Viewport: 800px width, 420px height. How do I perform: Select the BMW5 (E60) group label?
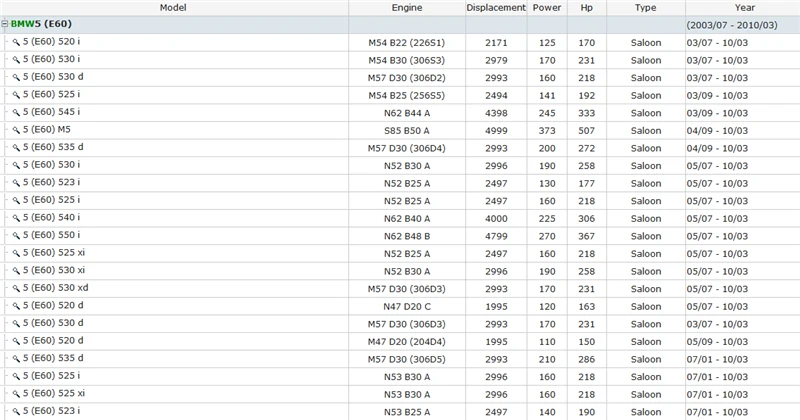[x=41, y=24]
